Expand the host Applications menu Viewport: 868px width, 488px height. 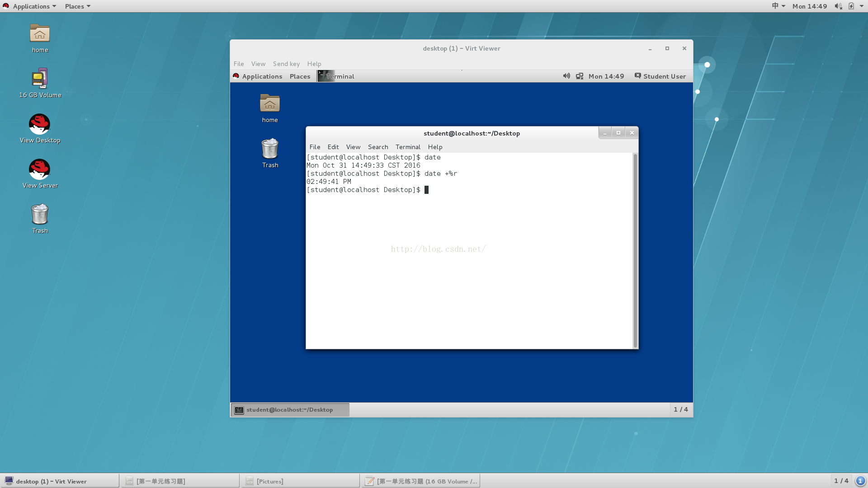coord(30,6)
